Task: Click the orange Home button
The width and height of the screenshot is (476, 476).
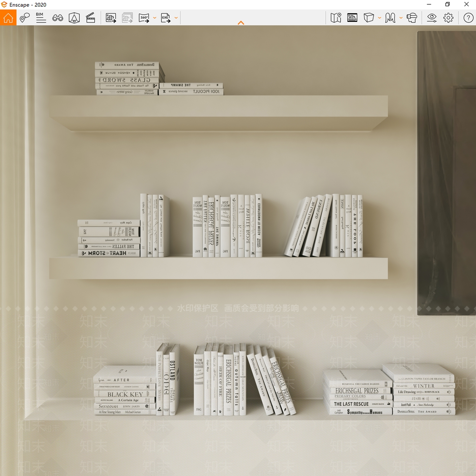Action: pos(8,18)
